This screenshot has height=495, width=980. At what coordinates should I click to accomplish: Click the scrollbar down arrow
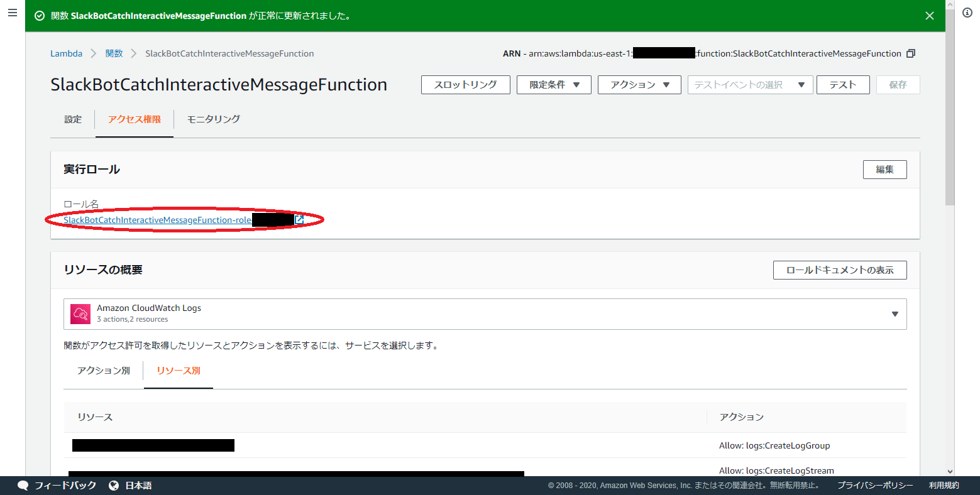[x=950, y=471]
